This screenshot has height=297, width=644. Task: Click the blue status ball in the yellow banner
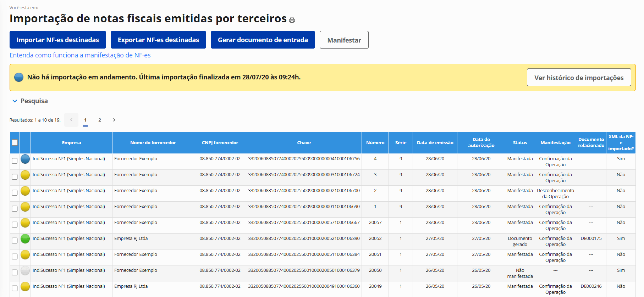pyautogui.click(x=19, y=77)
